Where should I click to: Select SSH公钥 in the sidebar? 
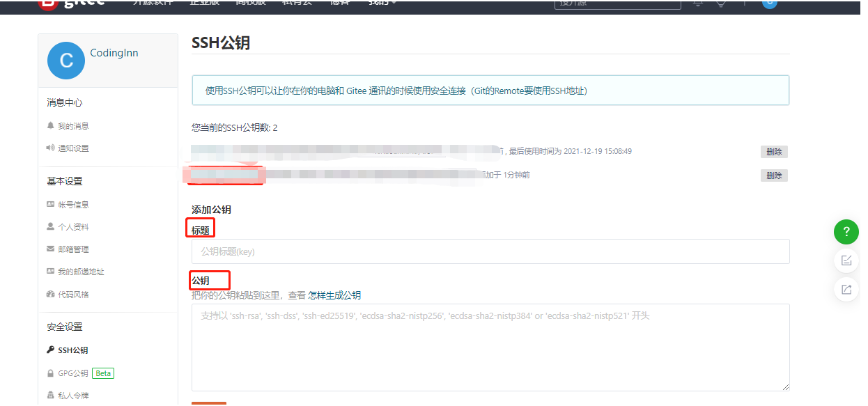pyautogui.click(x=72, y=350)
